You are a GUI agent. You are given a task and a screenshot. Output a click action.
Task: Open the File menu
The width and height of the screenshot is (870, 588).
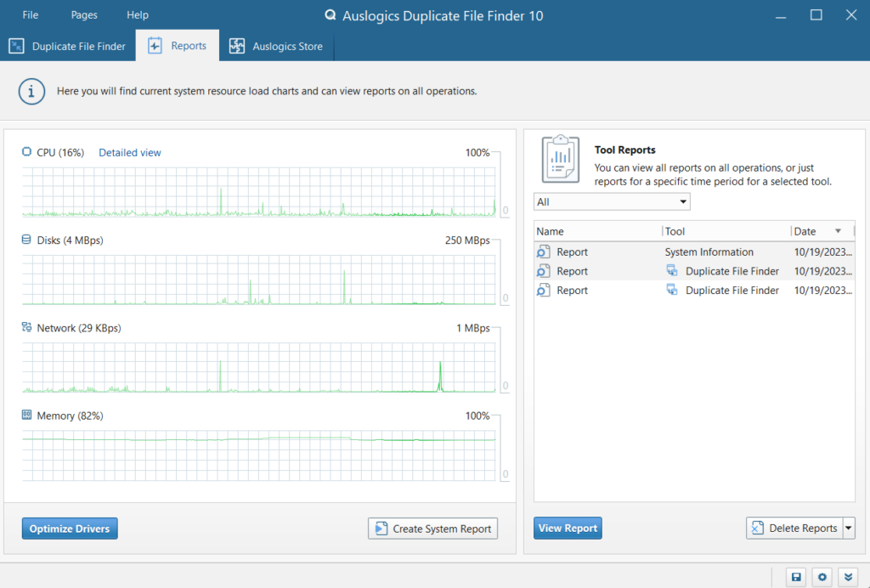click(30, 15)
